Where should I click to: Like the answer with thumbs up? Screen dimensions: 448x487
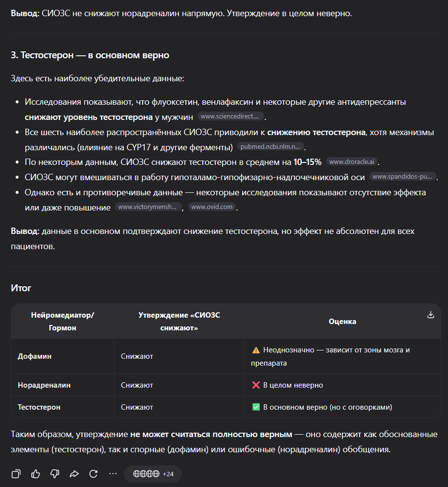click(x=36, y=474)
